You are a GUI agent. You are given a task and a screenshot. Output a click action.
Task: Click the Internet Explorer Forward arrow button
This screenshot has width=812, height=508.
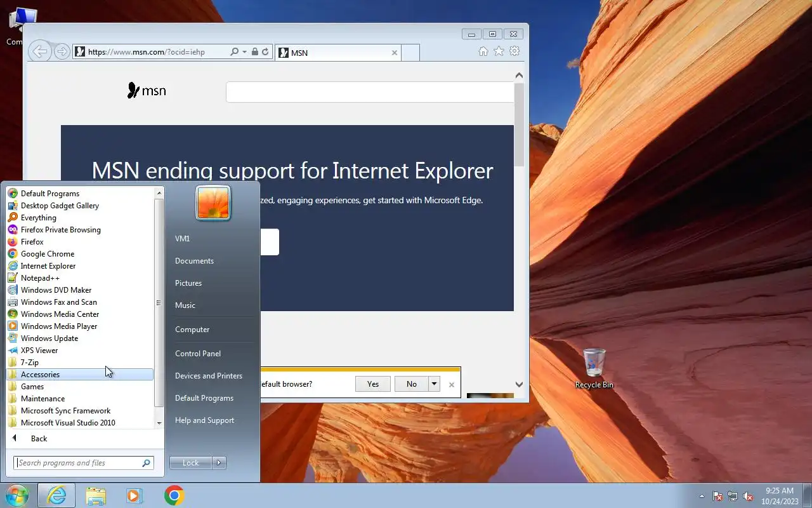(x=62, y=51)
